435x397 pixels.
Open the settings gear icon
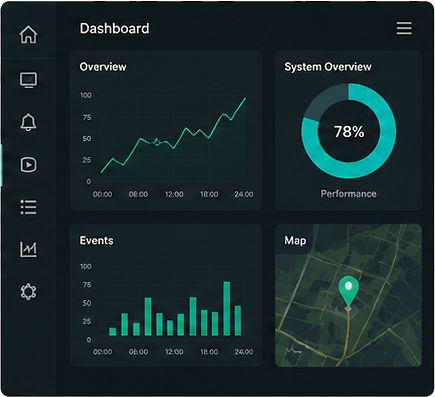(28, 292)
